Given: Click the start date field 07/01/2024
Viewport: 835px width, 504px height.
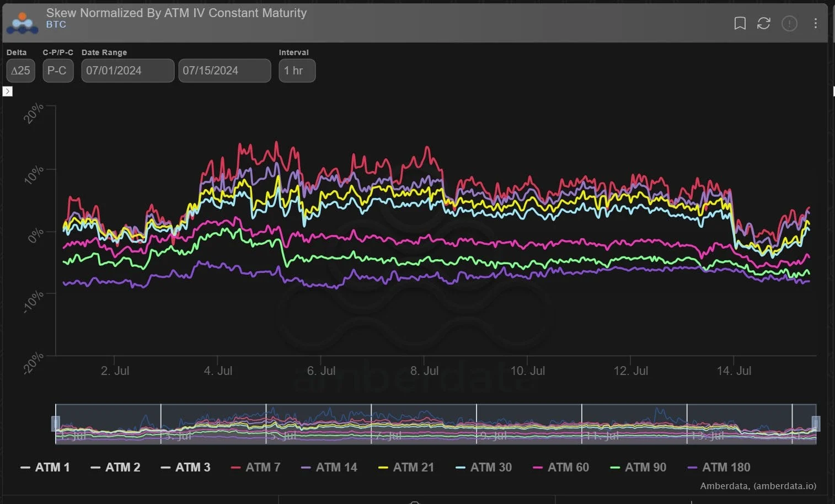Looking at the screenshot, I should click(128, 71).
